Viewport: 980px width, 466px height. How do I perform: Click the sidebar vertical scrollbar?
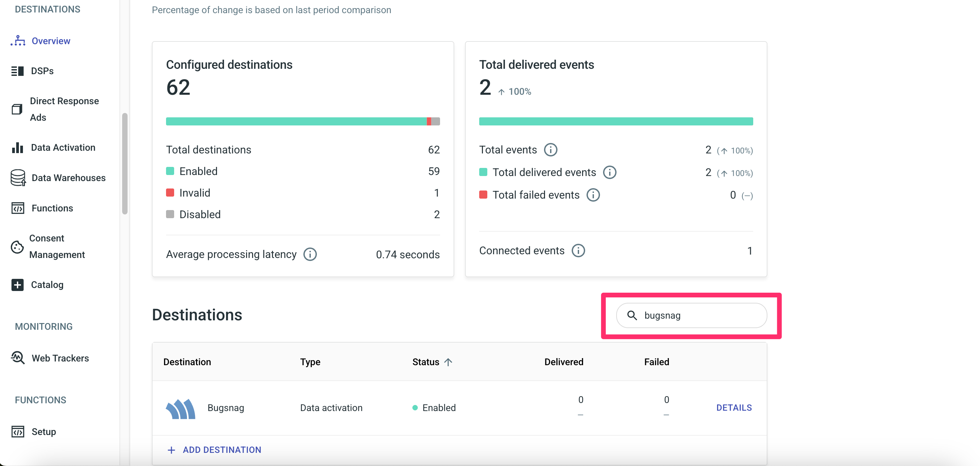point(125,164)
